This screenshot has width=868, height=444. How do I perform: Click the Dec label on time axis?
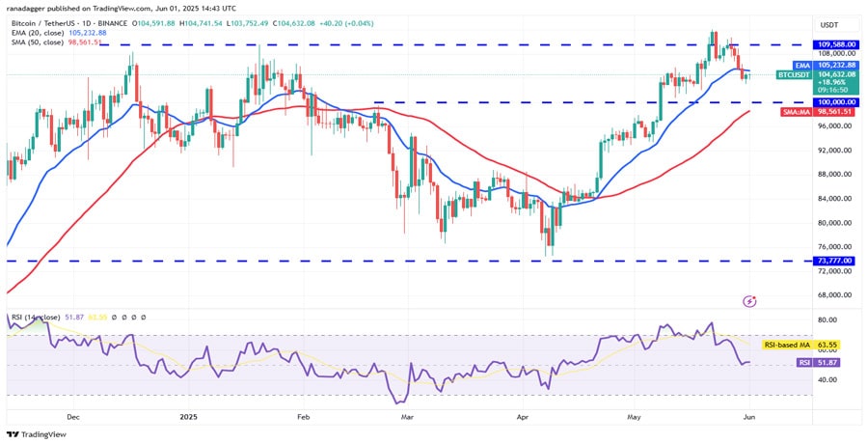click(72, 416)
